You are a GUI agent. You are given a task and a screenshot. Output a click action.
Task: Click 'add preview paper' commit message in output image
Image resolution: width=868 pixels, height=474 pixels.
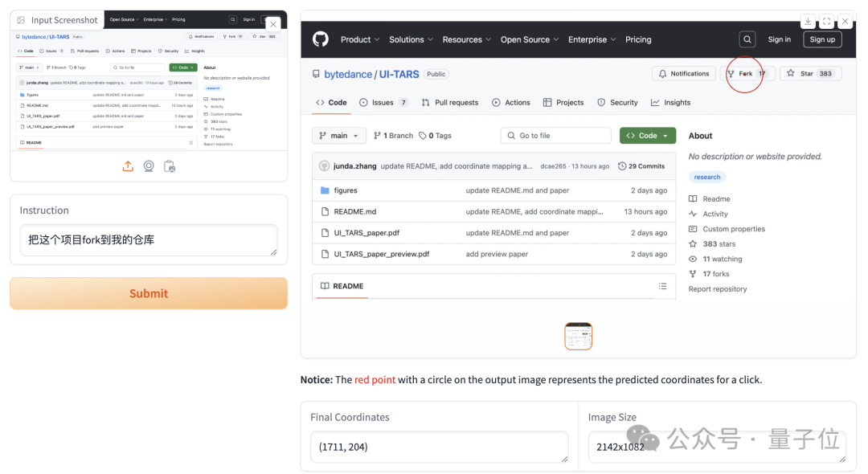click(497, 254)
